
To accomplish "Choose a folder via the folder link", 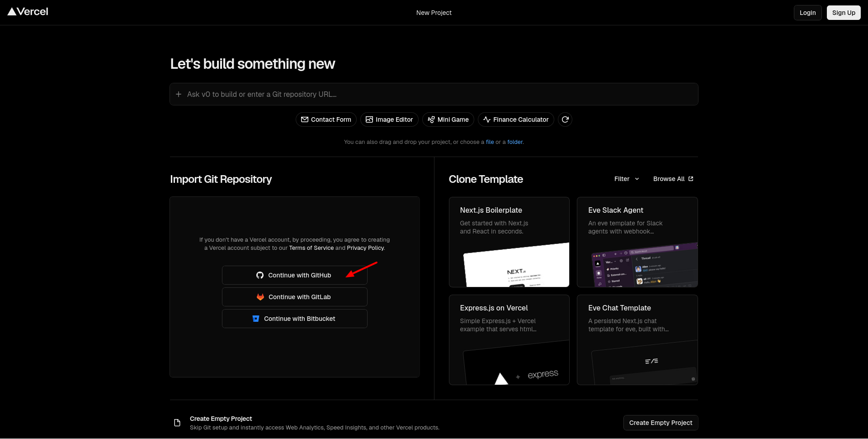I will (x=515, y=142).
